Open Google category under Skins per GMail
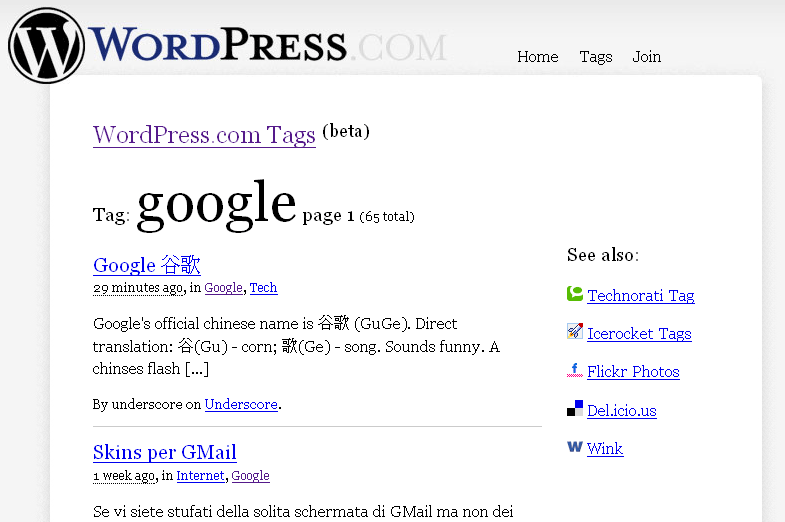Image resolution: width=785 pixels, height=522 pixels. point(250,475)
